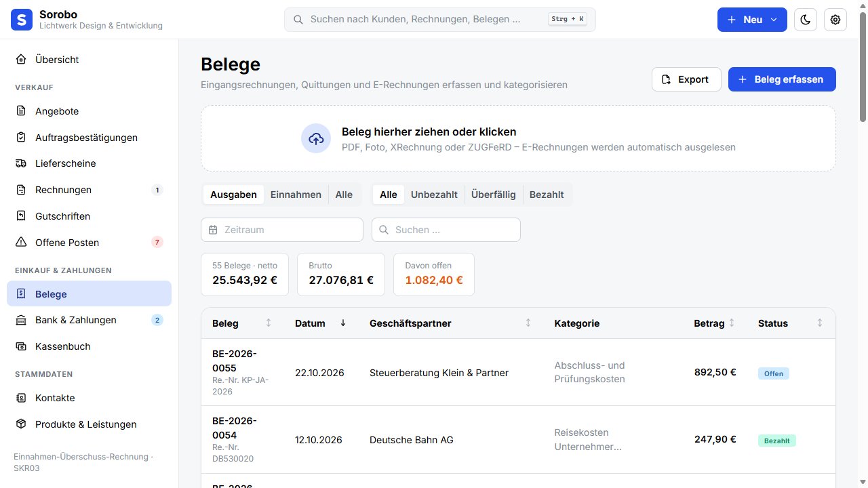
Task: Click the Angebote document icon
Action: click(x=22, y=111)
